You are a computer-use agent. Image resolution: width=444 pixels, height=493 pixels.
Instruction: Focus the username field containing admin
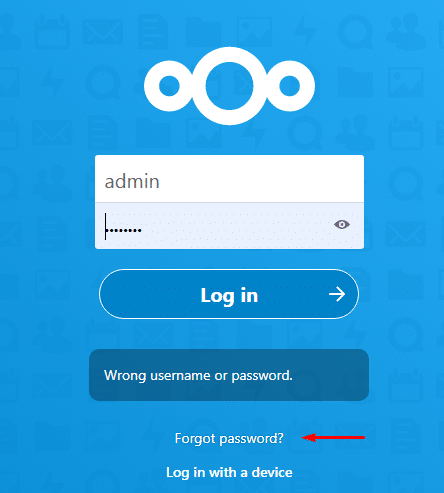(229, 179)
